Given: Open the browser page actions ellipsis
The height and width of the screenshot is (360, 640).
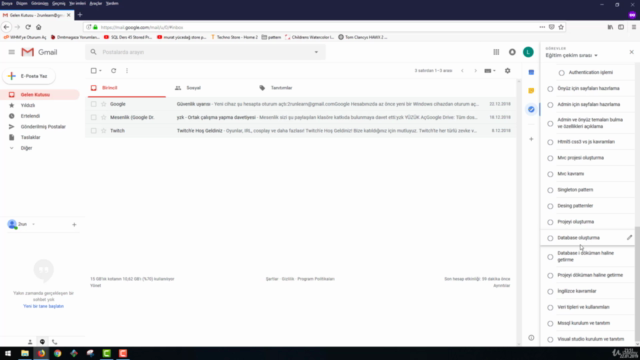Looking at the screenshot, I should tap(542, 27).
